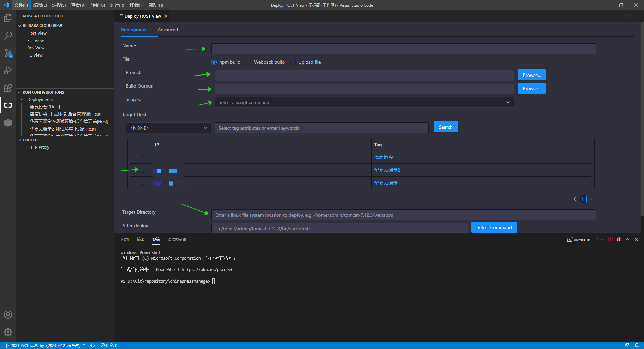Image resolution: width=644 pixels, height=349 pixels.
Task: Click the Name input field
Action: [x=402, y=48]
